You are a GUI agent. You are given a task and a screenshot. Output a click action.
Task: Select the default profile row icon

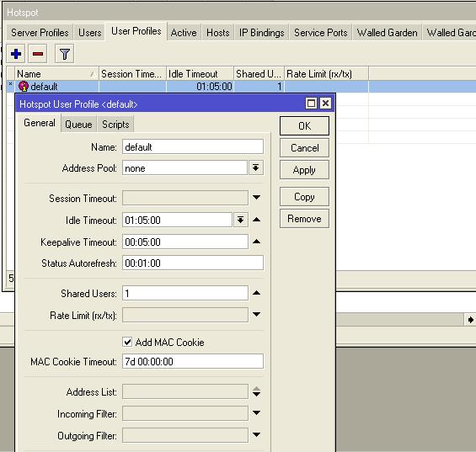point(24,87)
